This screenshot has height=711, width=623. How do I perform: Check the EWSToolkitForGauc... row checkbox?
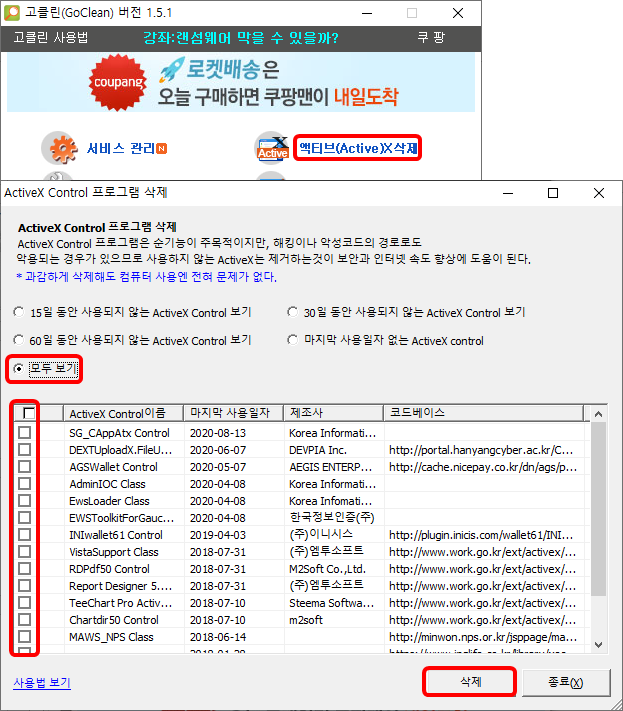[24, 517]
